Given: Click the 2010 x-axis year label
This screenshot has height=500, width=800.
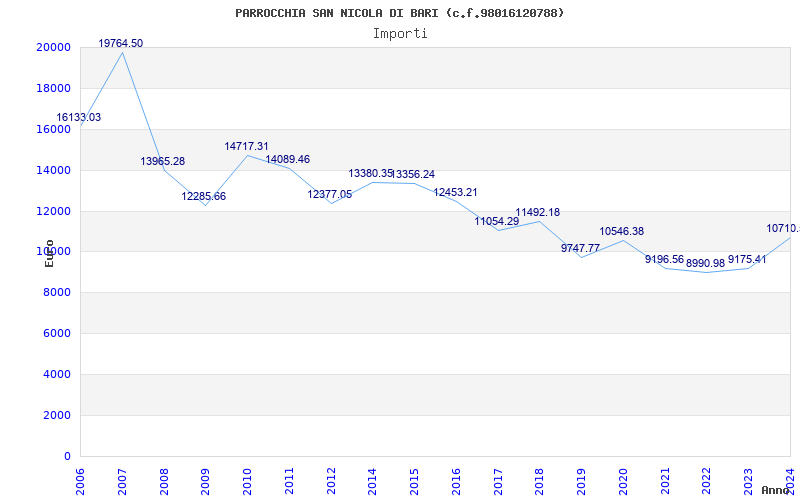Looking at the screenshot, I should (247, 481).
